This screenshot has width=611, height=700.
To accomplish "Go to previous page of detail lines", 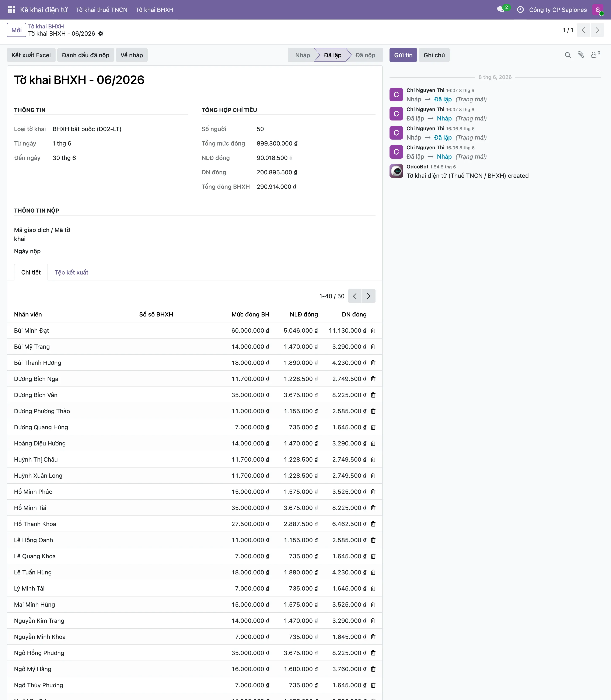I will [x=355, y=296].
